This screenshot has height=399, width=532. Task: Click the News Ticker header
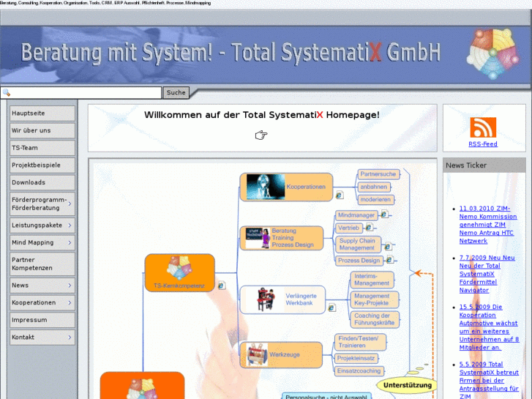(x=484, y=165)
